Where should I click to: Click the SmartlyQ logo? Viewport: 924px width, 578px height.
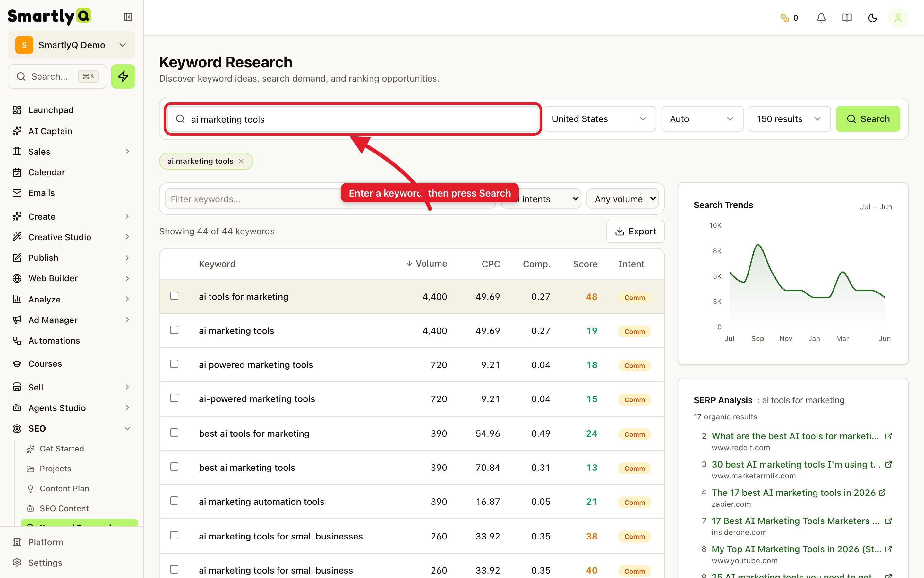[49, 16]
